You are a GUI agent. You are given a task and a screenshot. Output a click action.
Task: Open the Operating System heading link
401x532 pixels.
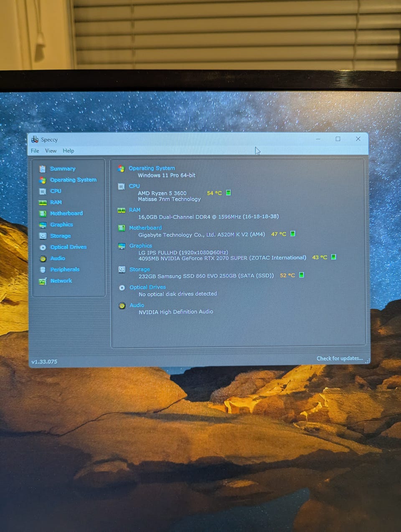pyautogui.click(x=152, y=168)
